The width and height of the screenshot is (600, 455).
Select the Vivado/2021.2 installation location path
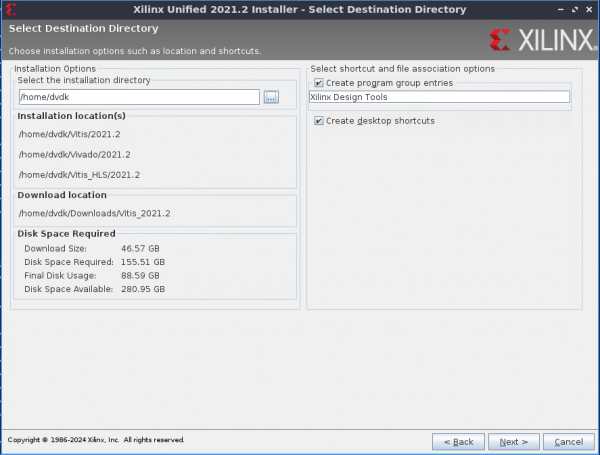click(74, 154)
